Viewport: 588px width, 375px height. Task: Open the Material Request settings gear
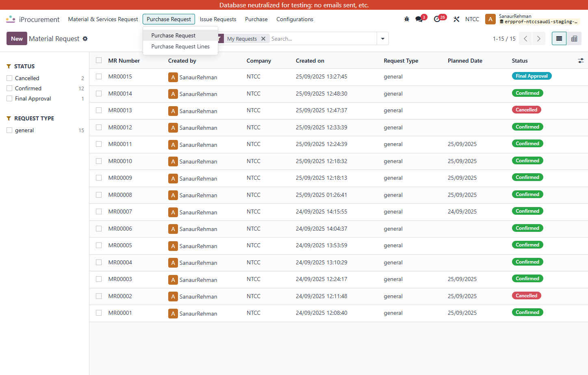[x=85, y=39]
